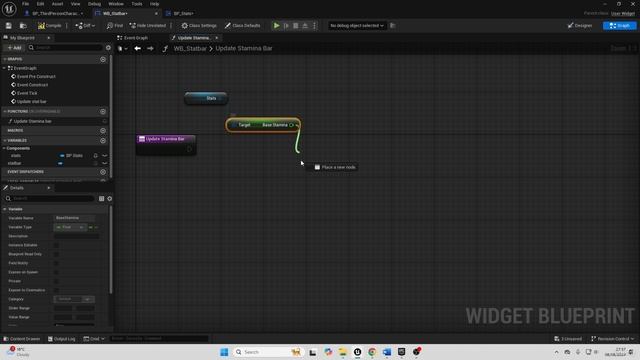The height and width of the screenshot is (360, 640).
Task: Collapse the GRAPHS section
Action: click(4, 60)
